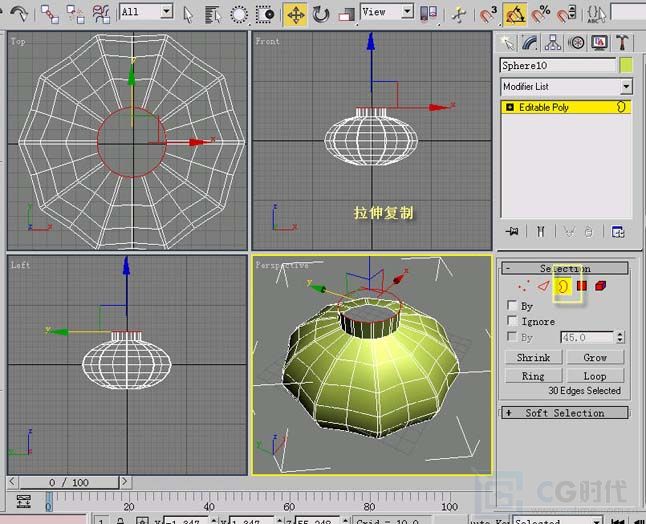The height and width of the screenshot is (524, 646).
Task: Choose the Select Object arrow tool
Action: 188,15
